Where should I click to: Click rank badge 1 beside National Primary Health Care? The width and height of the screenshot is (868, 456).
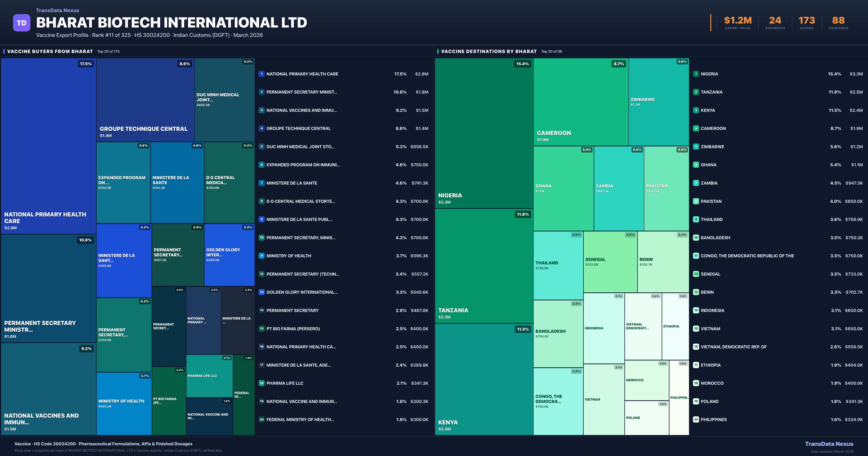point(261,74)
